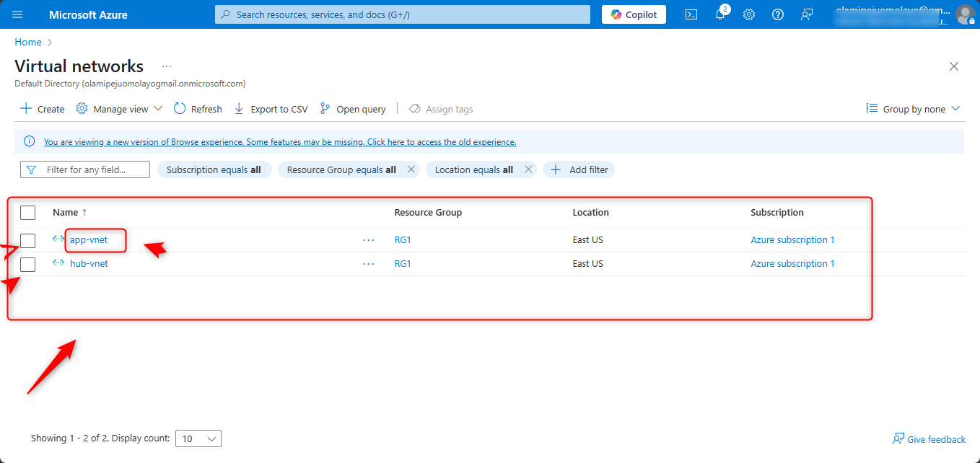The width and height of the screenshot is (980, 463).
Task: Click the hub-vnet virtual network icon
Action: coord(58,263)
